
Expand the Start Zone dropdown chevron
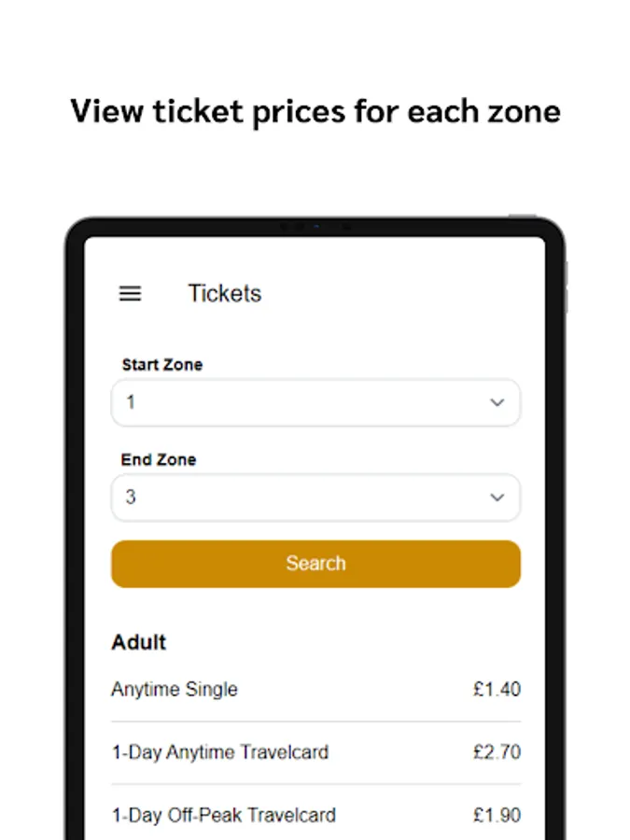point(497,402)
